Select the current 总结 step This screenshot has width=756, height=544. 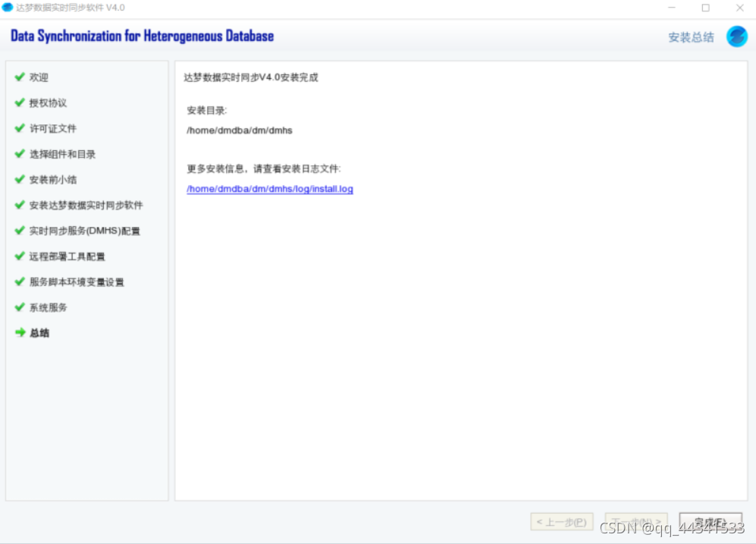[x=39, y=333]
